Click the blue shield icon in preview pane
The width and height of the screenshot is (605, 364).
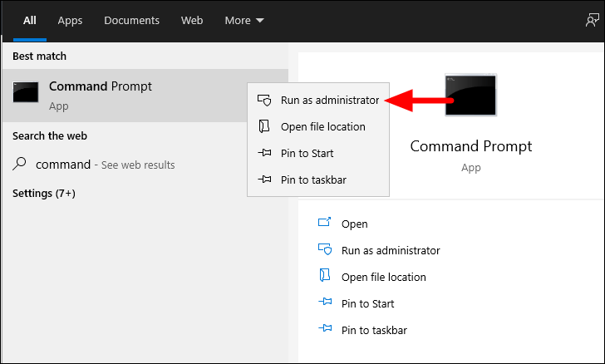click(x=325, y=249)
